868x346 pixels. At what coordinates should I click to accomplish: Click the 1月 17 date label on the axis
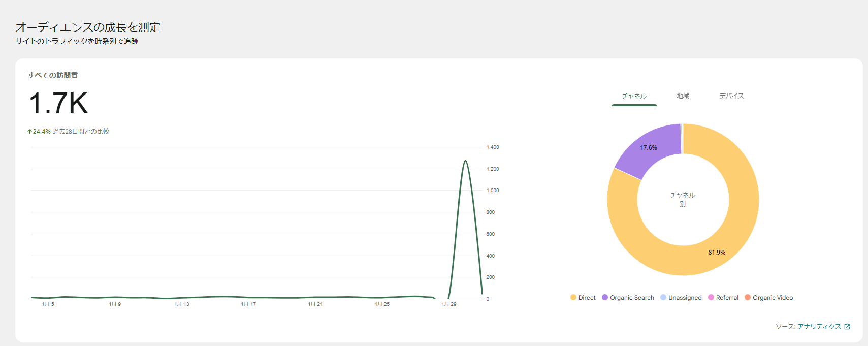point(248,304)
